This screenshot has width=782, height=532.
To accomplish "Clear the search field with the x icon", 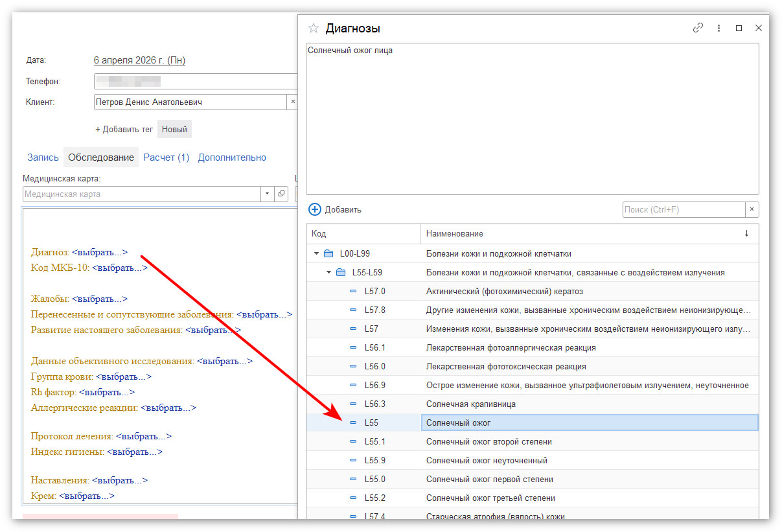I will click(752, 209).
